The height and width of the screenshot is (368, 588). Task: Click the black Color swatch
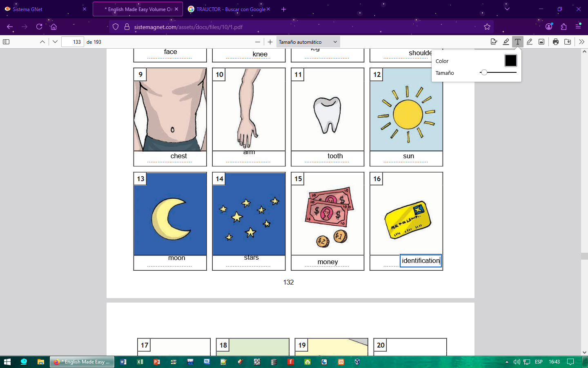510,61
